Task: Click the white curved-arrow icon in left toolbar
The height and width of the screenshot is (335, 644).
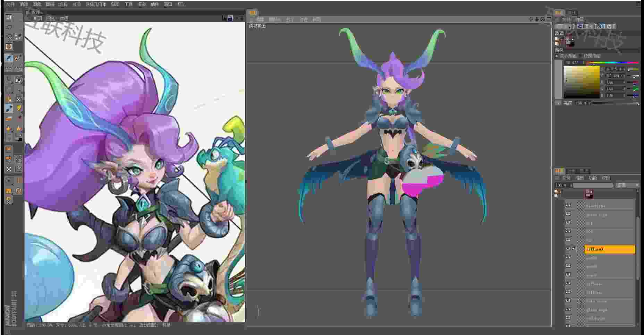Action: (x=9, y=27)
